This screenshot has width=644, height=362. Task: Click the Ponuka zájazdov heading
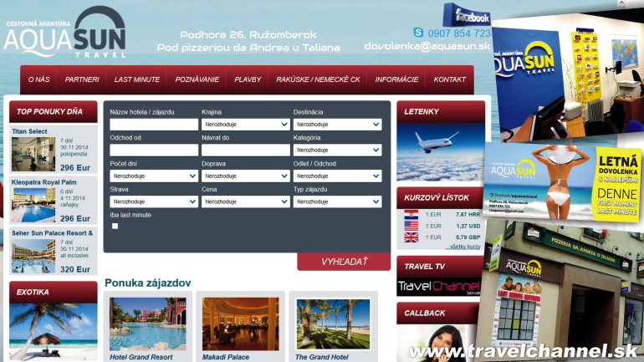(148, 283)
